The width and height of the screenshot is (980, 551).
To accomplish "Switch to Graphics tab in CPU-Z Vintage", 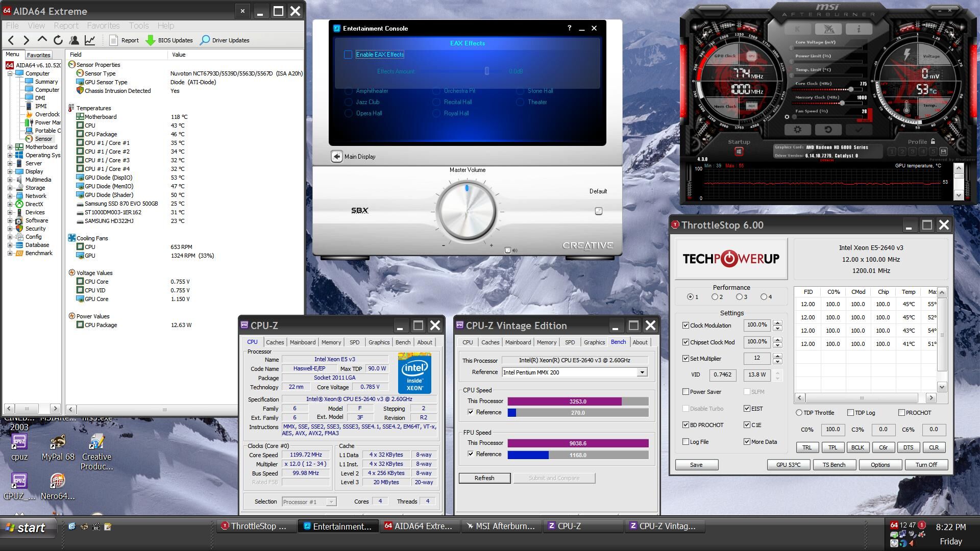I will point(594,342).
